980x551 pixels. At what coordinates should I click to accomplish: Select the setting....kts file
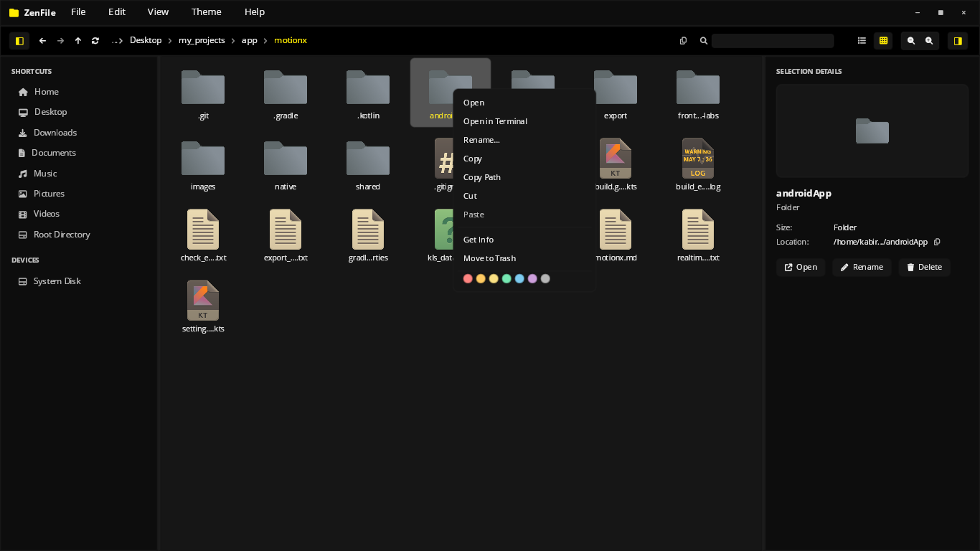click(x=203, y=306)
